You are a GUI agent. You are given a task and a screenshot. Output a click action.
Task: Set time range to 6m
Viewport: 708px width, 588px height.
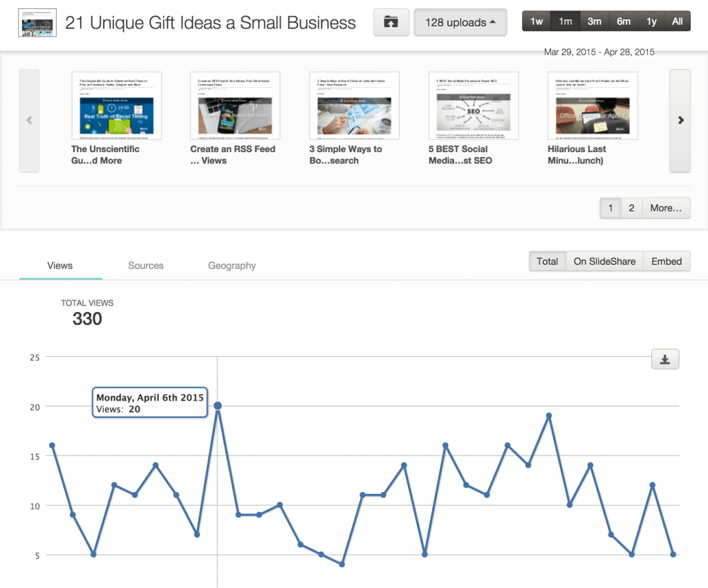[x=623, y=21]
